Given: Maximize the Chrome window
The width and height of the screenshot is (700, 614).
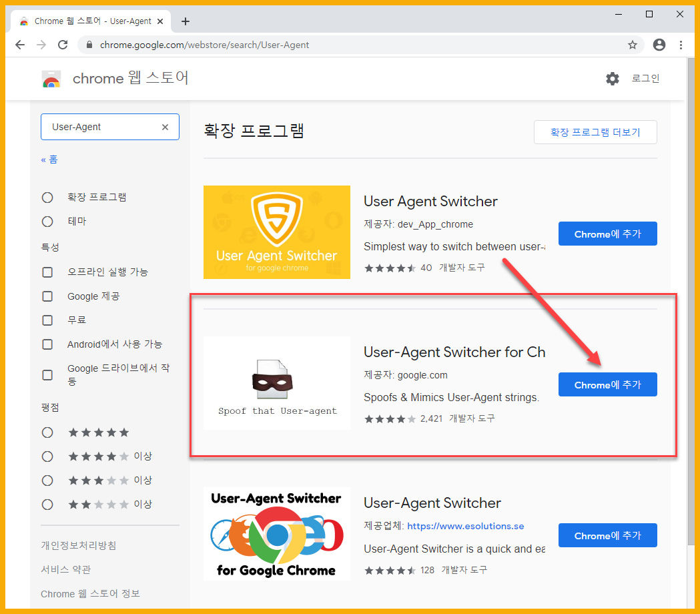Looking at the screenshot, I should coord(649,14).
